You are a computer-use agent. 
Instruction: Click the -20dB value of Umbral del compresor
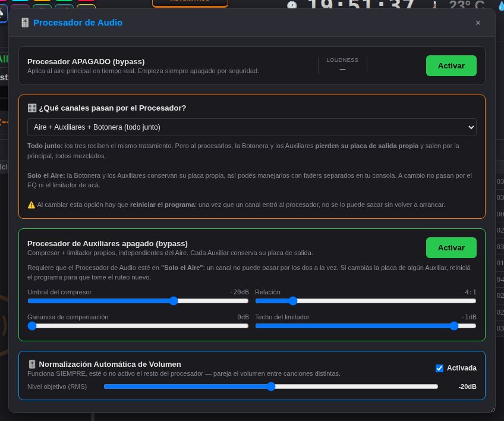[x=239, y=292]
